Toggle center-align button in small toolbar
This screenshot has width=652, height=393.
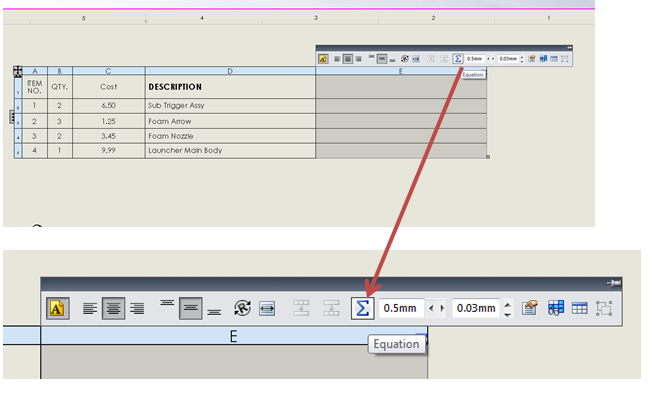pos(348,59)
